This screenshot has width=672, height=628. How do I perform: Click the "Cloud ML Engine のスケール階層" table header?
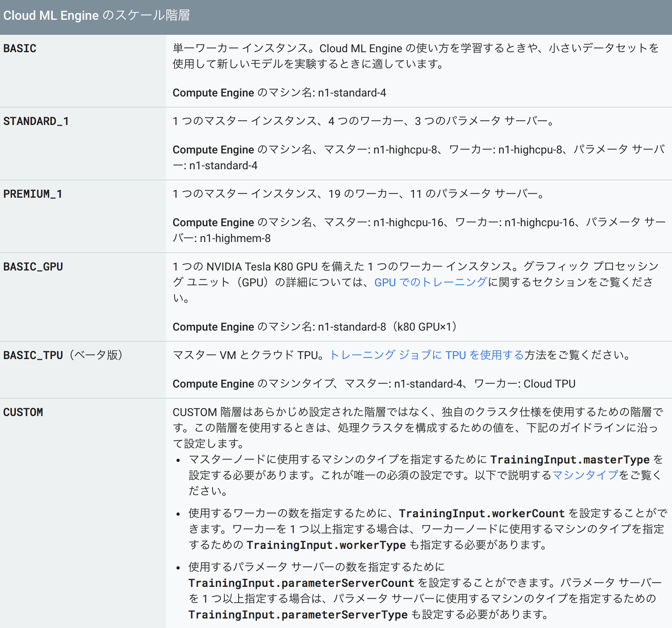pyautogui.click(x=97, y=16)
